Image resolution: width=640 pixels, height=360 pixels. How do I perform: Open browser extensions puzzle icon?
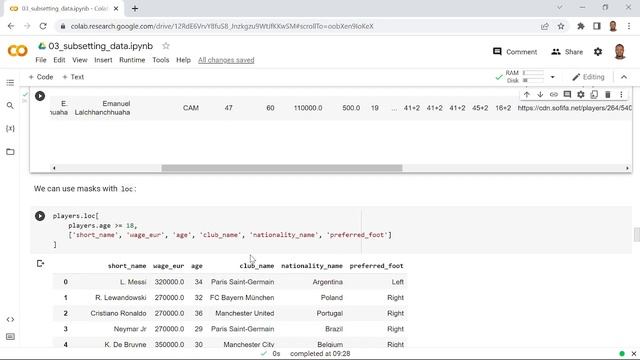click(580, 26)
